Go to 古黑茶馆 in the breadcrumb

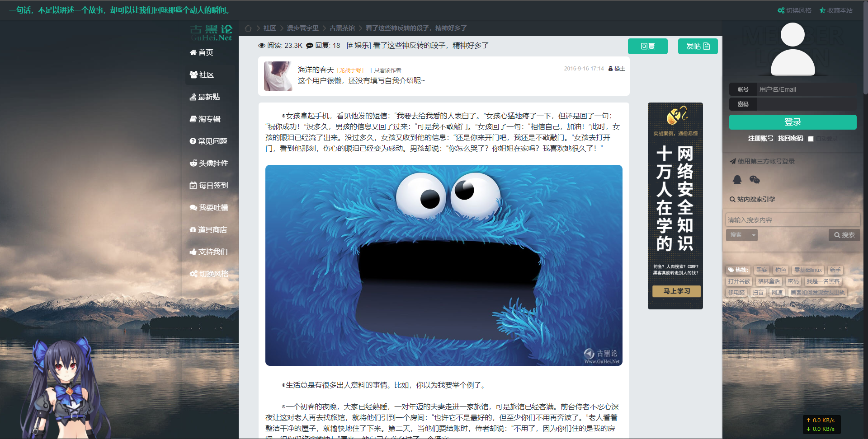[342, 28]
